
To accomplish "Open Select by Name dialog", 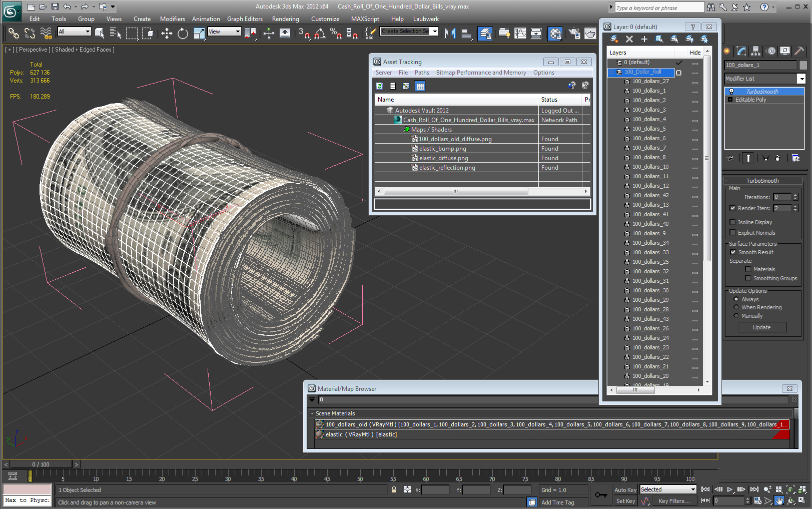I will pos(116,33).
